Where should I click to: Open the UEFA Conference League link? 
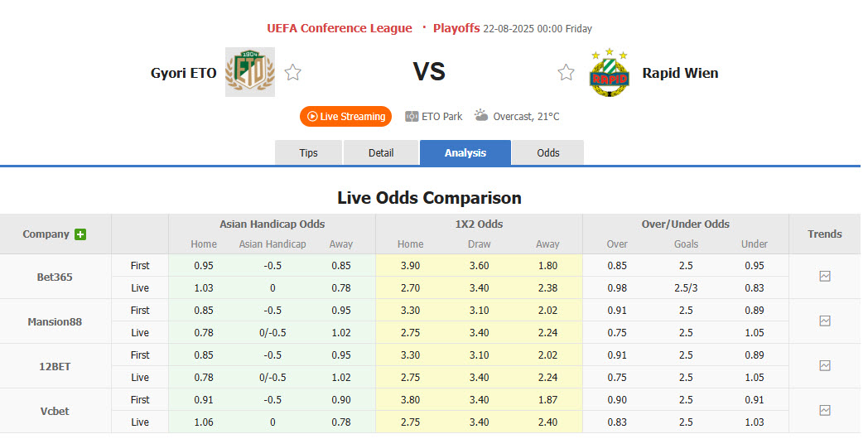[339, 28]
